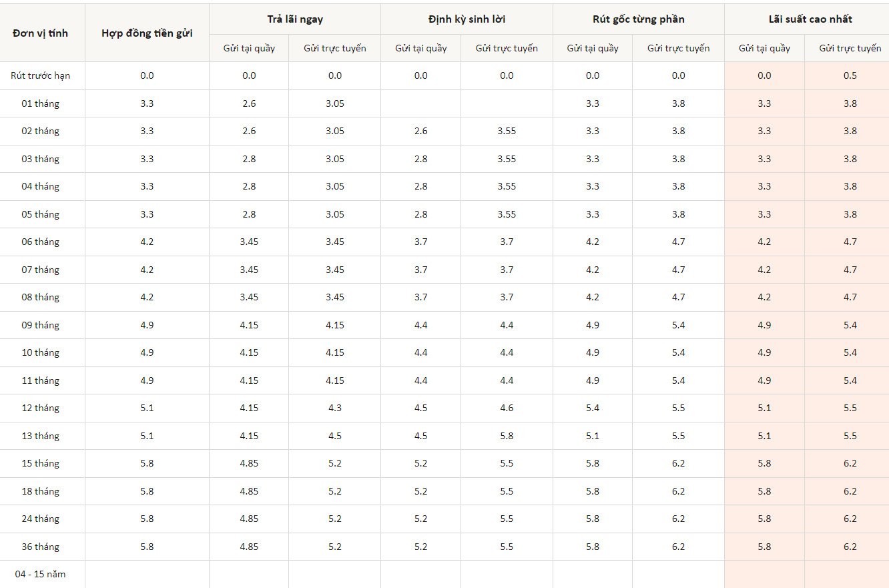889x588 pixels.
Task: Select the "18 tháng" row label
Action: tap(40, 491)
